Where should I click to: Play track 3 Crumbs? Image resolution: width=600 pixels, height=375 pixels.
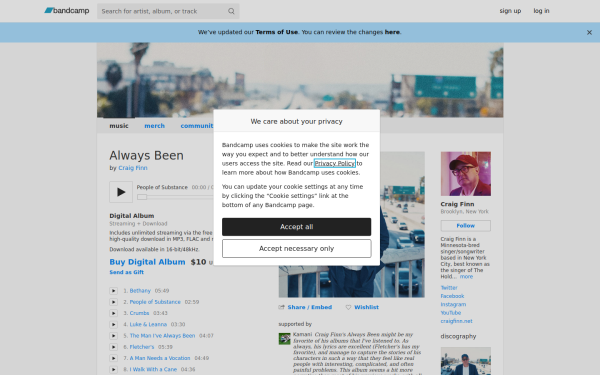pos(113,313)
